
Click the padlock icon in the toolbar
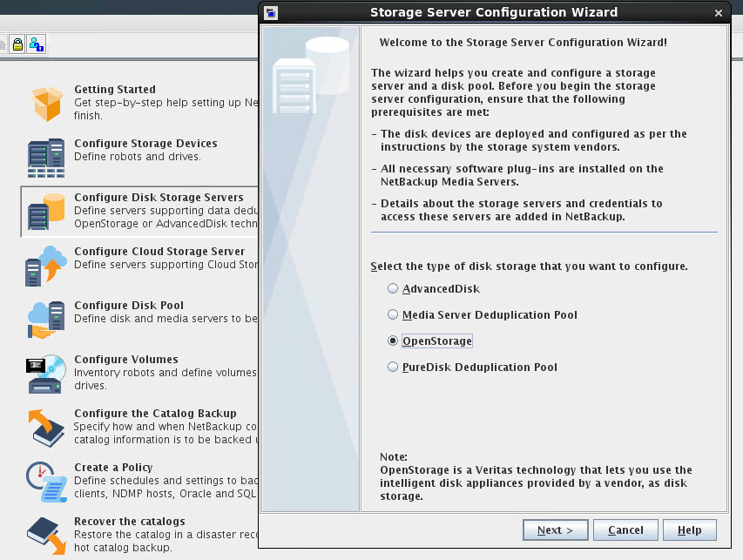pos(17,44)
